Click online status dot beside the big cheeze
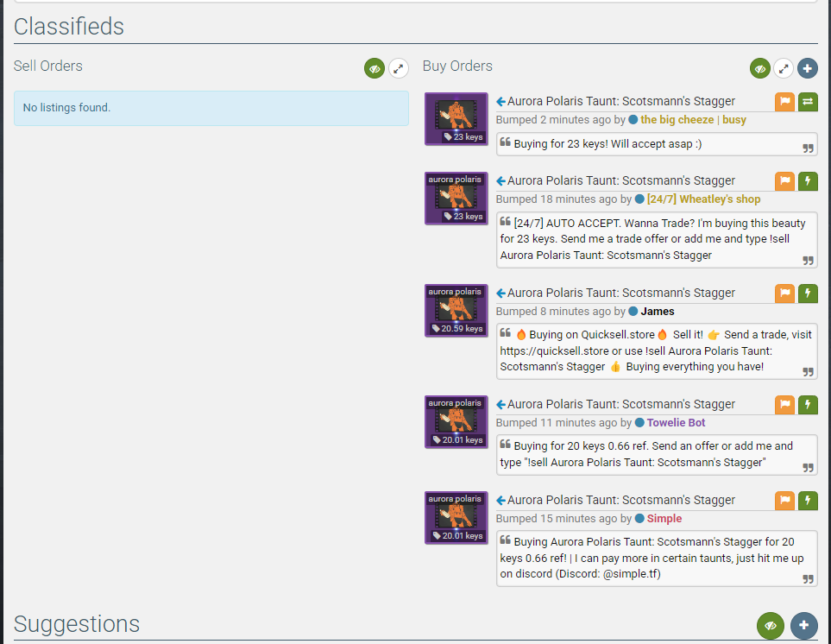This screenshot has height=644, width=831. 633,120
